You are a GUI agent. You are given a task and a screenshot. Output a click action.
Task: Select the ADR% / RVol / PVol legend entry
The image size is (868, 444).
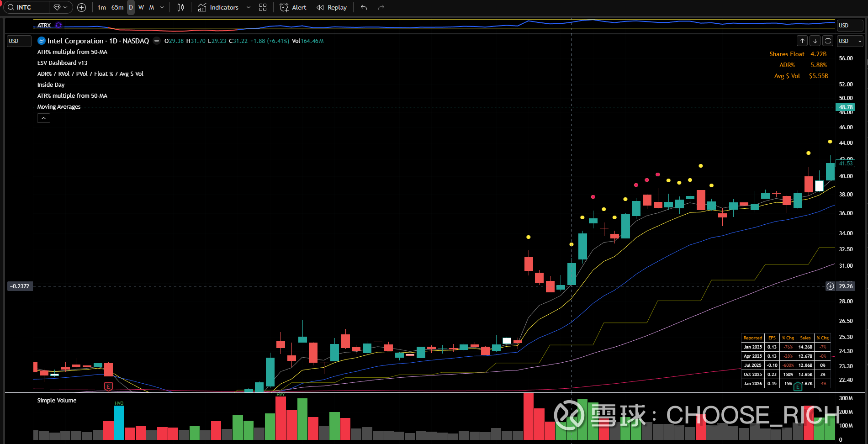(x=90, y=74)
